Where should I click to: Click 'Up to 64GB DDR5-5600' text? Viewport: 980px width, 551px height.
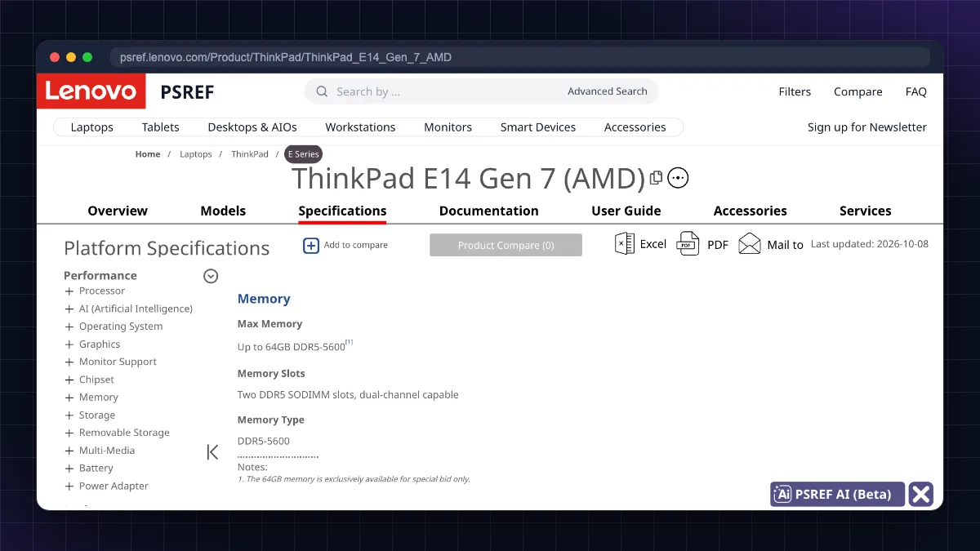(292, 347)
